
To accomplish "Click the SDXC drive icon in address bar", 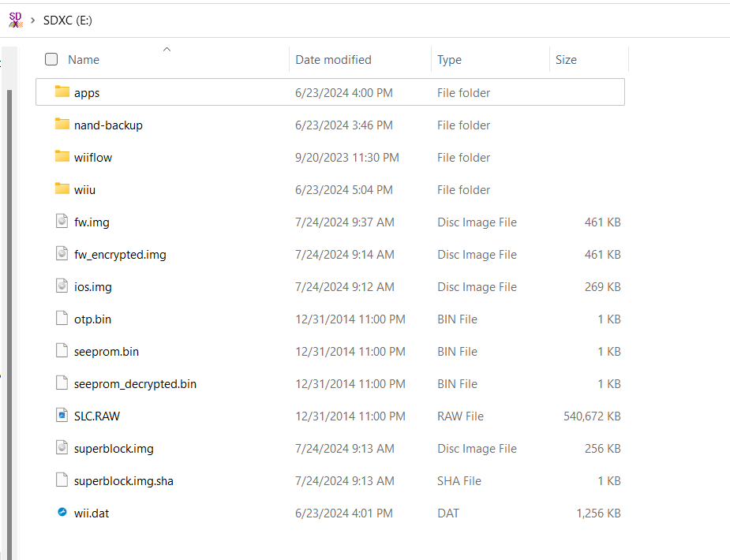I will 15,20.
